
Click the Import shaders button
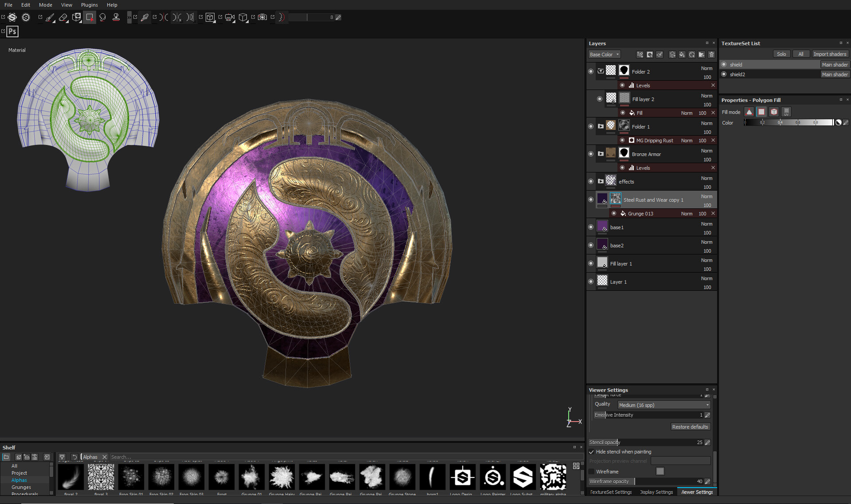(x=829, y=54)
